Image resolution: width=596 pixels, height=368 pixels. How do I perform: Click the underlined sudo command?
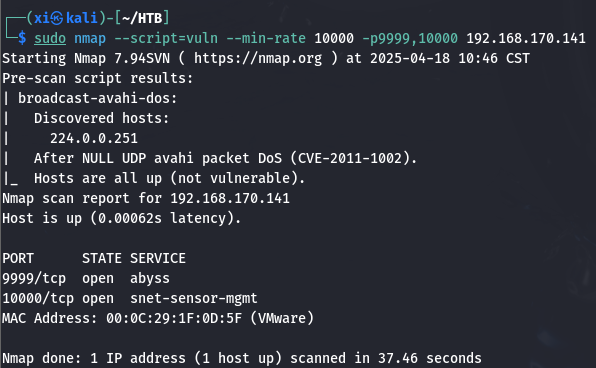(x=50, y=38)
